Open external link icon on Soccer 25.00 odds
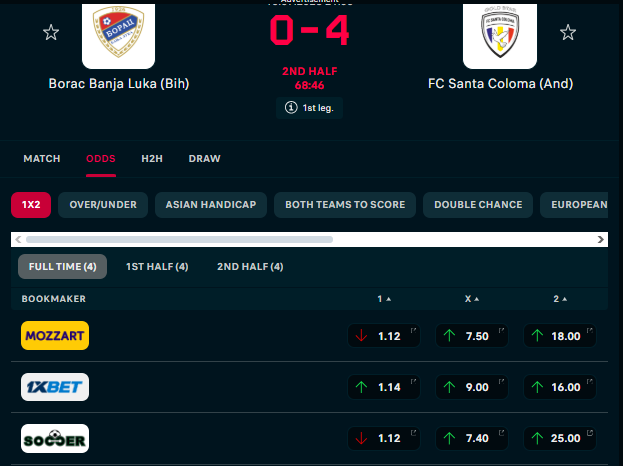The height and width of the screenshot is (466, 623). (590, 433)
